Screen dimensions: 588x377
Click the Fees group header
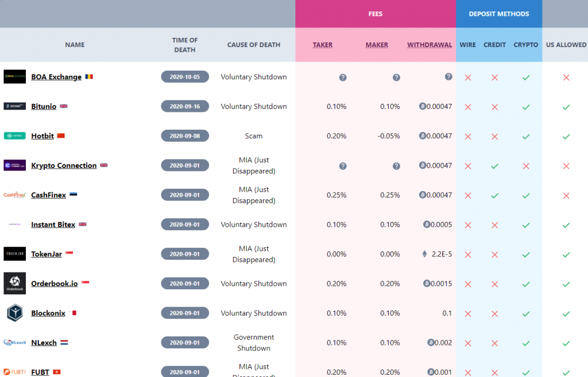(x=376, y=14)
